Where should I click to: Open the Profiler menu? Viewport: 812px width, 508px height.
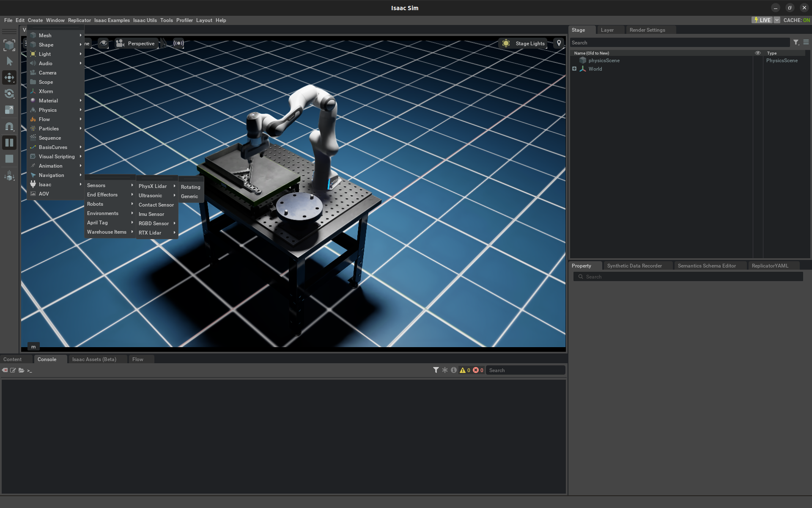184,20
